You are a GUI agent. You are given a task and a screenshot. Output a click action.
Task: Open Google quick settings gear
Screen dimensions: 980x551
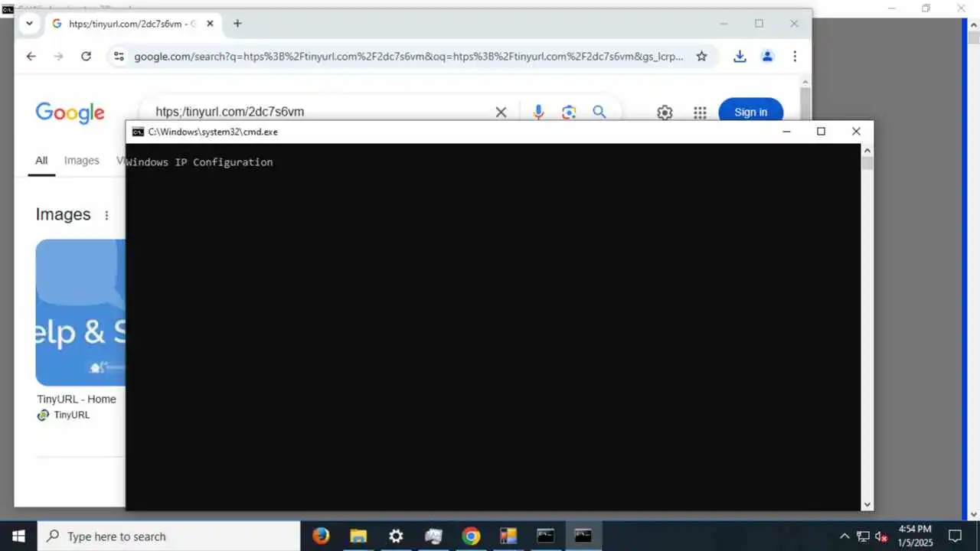(x=665, y=112)
